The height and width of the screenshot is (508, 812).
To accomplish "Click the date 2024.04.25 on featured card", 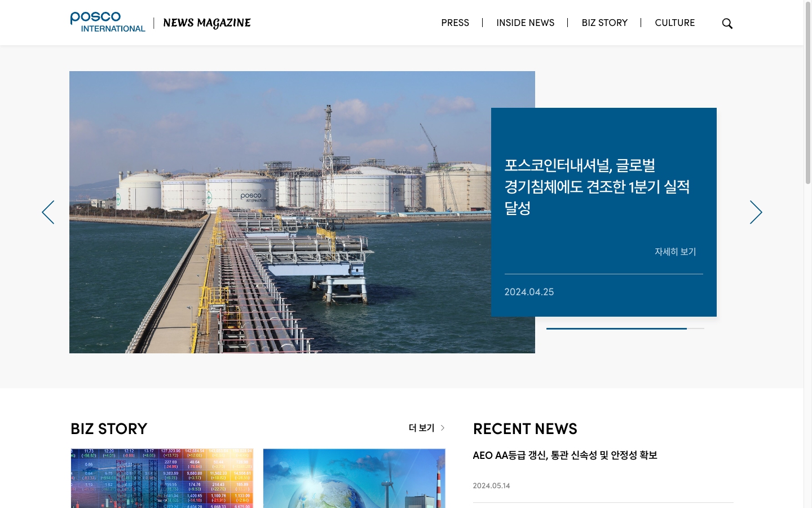I will pos(529,292).
